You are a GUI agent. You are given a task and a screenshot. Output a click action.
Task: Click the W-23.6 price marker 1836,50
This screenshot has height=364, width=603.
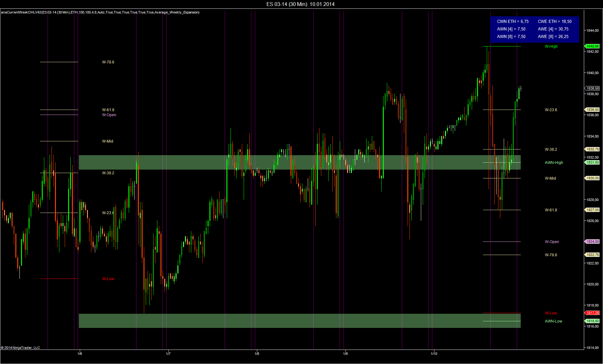(x=592, y=110)
